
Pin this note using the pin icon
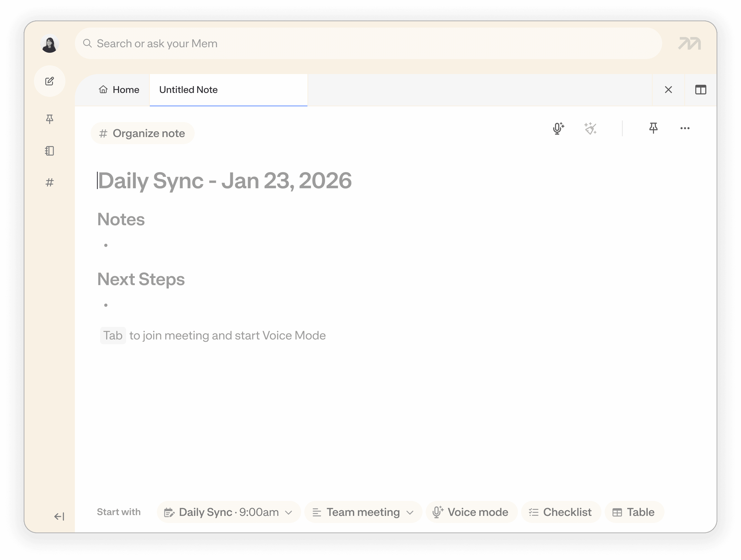[653, 128]
